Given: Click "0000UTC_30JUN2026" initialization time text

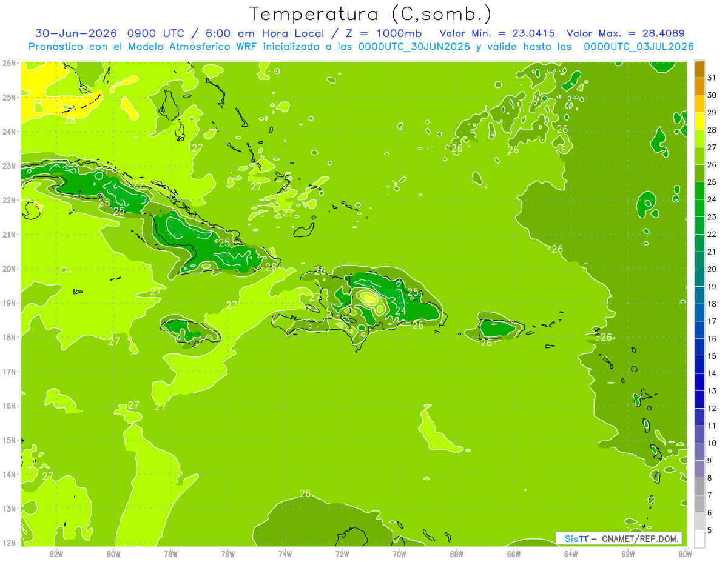Looking at the screenshot, I should [414, 47].
